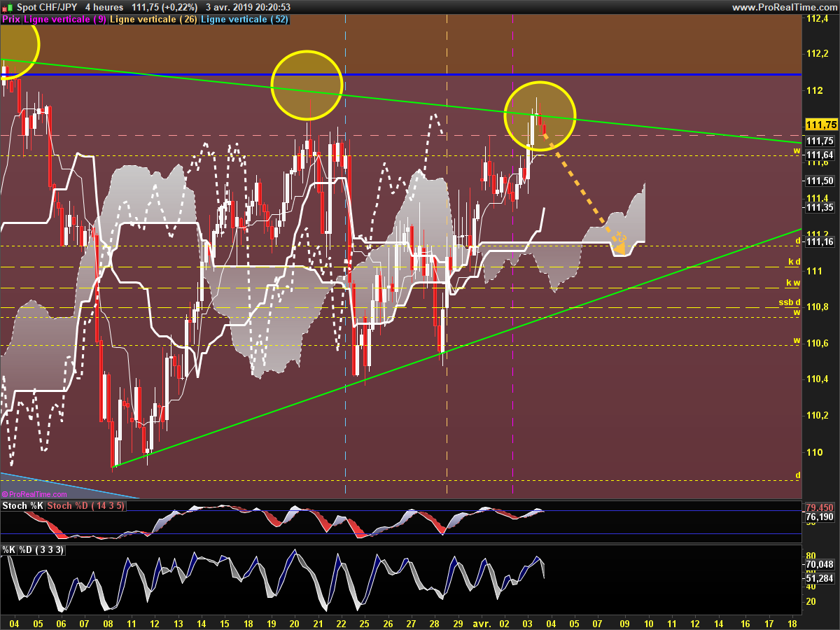Click date 27 on the time axis
The height and width of the screenshot is (630, 840).
pyautogui.click(x=412, y=622)
